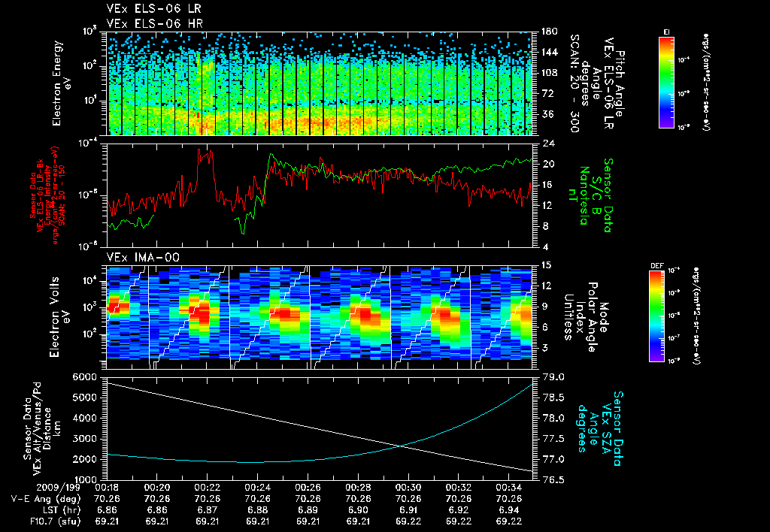Image resolution: width=770 pixels, height=532 pixels.
Task: Select the El color scale bar
Action: 666,82
